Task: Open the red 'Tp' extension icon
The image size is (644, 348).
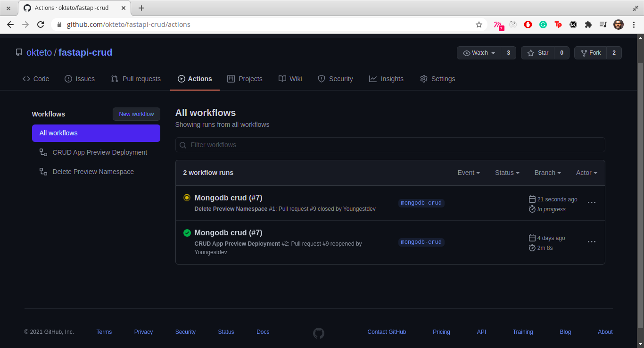Action: point(558,25)
